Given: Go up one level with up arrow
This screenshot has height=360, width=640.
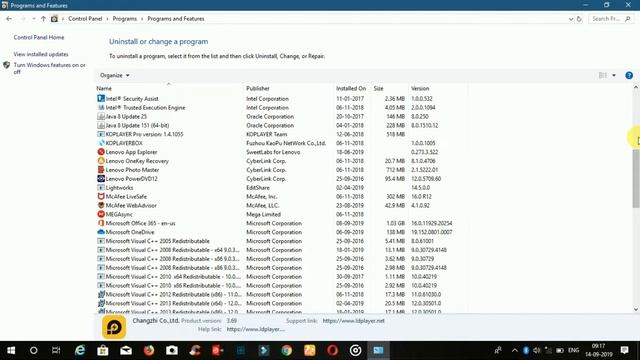Looking at the screenshot, I should click(x=43, y=19).
